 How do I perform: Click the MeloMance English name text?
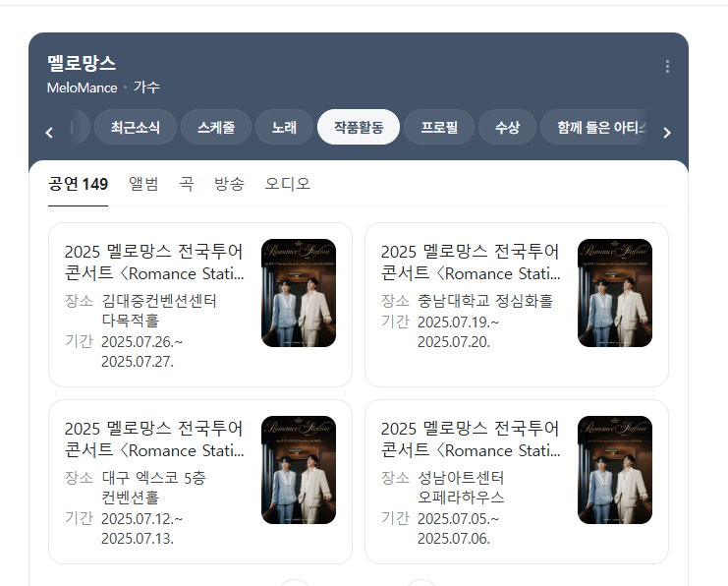coord(83,88)
